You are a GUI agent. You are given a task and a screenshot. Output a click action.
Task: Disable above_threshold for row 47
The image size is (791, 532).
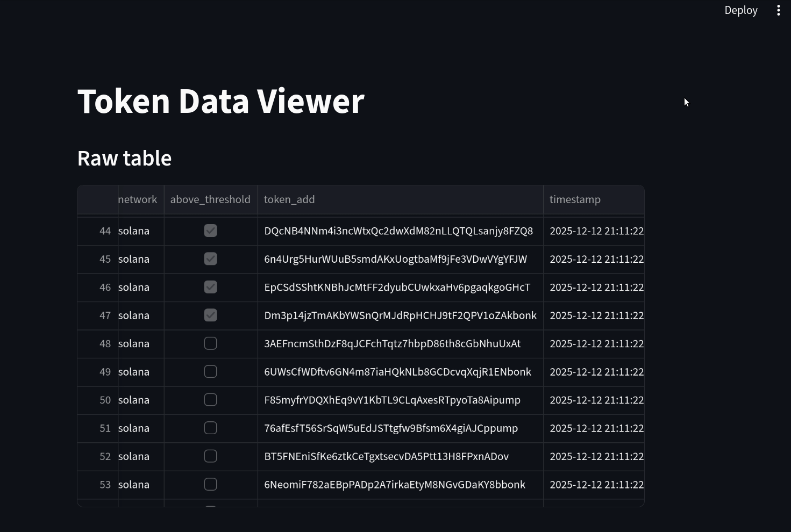[210, 315]
